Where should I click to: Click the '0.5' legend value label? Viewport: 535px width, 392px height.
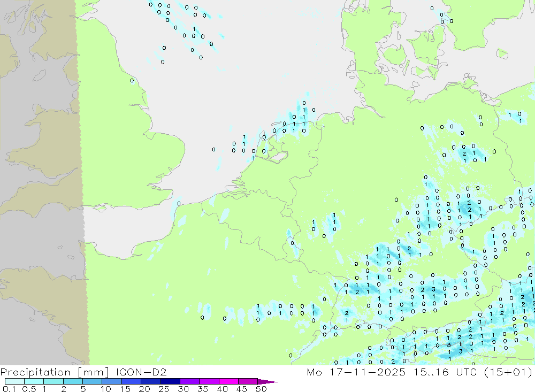click(x=29, y=389)
